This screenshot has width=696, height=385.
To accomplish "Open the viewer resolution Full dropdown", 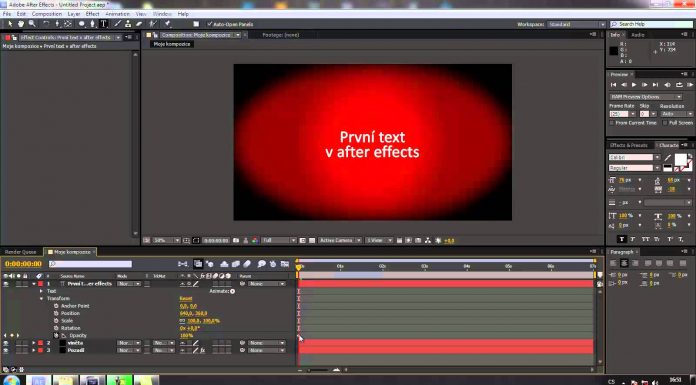I will point(279,240).
